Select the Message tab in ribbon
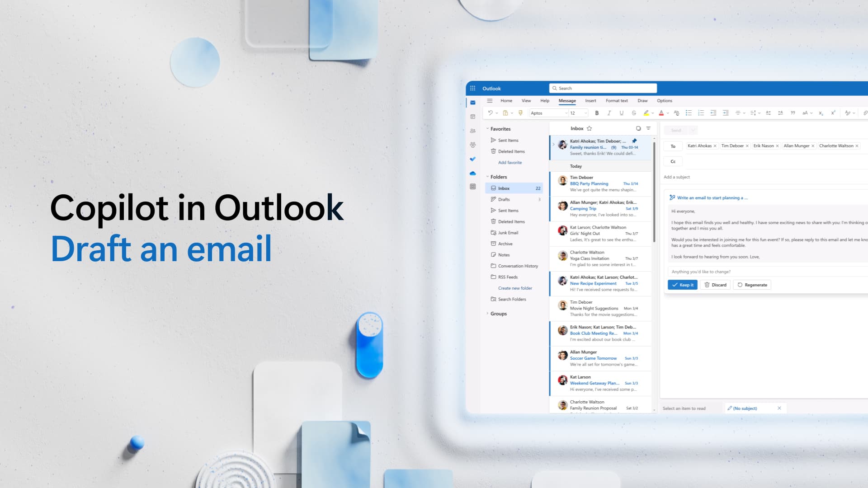 pos(567,100)
